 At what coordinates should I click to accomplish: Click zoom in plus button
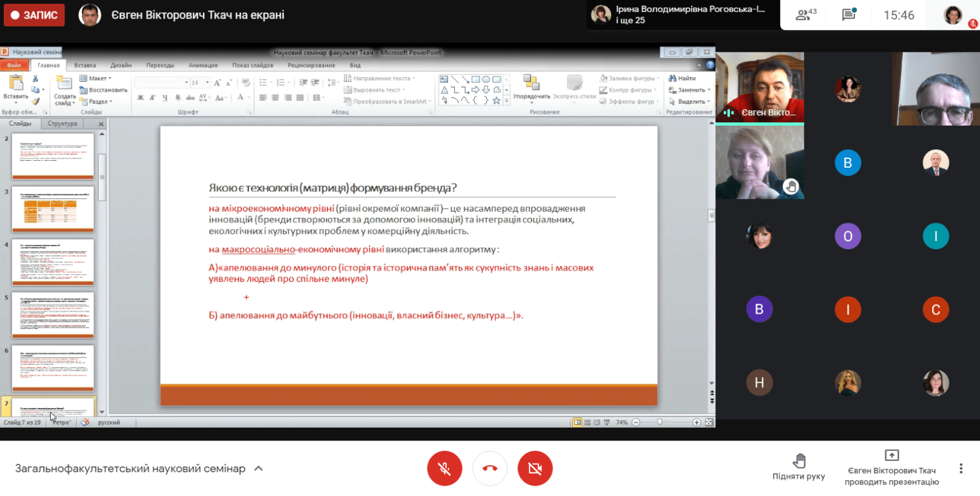coord(697,422)
